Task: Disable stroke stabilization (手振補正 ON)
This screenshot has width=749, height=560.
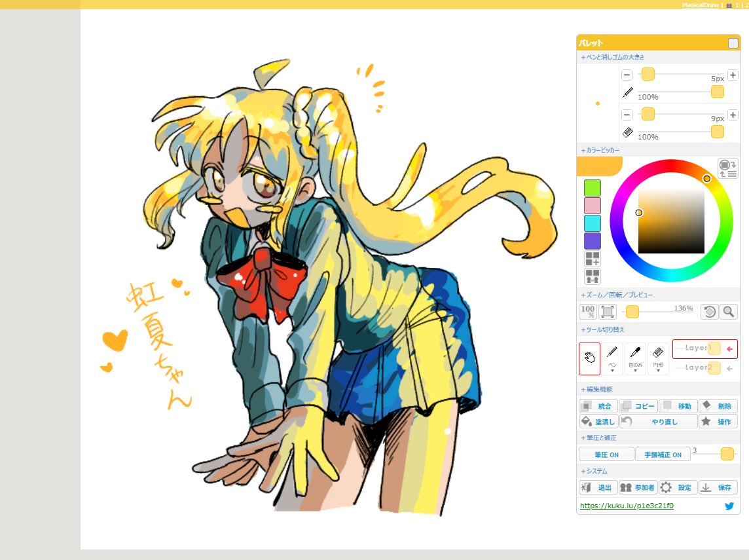Action: pos(663,454)
